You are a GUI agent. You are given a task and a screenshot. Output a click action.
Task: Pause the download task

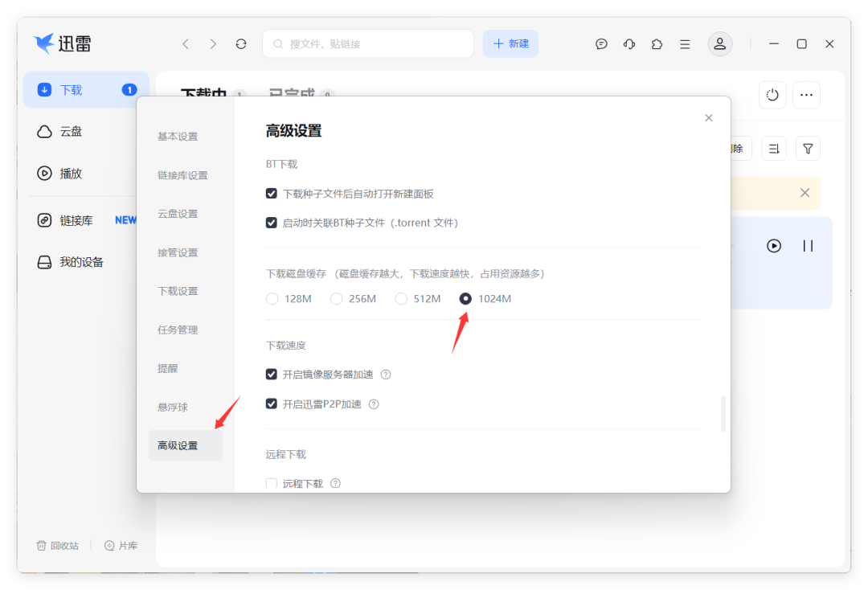pos(808,246)
